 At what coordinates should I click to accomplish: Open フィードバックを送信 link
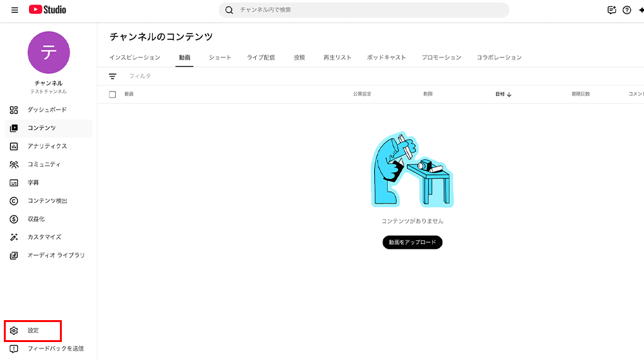pyautogui.click(x=55, y=348)
